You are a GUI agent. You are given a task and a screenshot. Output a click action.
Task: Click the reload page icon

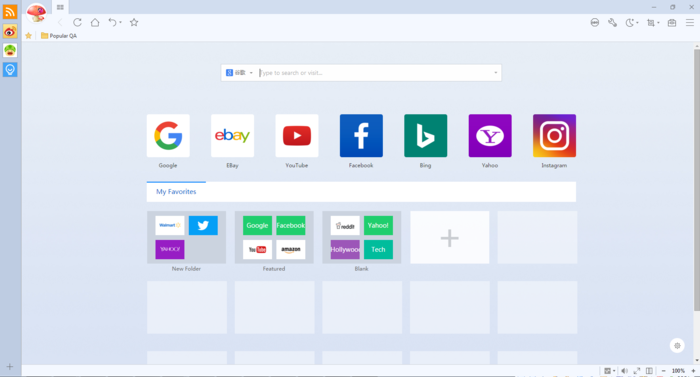[x=77, y=22]
